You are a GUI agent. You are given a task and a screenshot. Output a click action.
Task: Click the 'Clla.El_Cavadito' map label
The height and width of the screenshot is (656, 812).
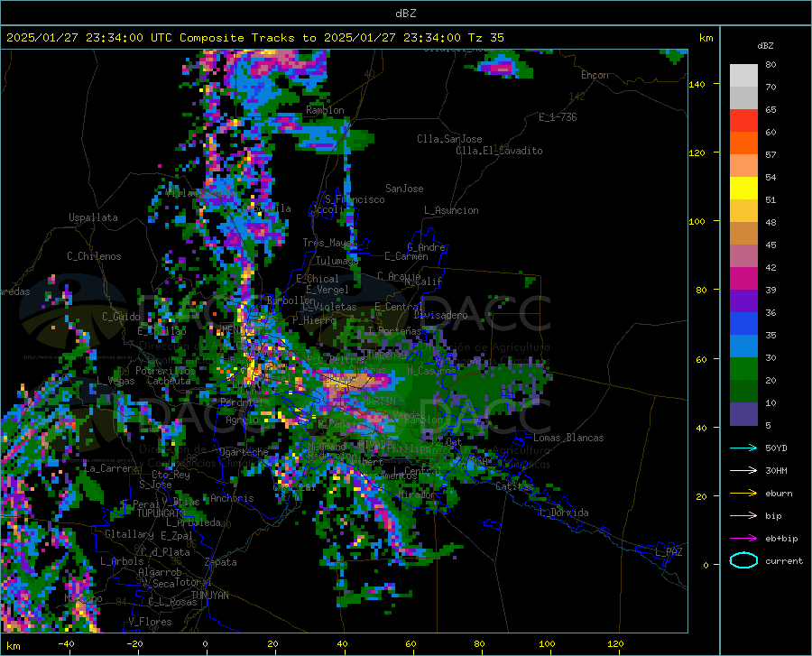499,151
